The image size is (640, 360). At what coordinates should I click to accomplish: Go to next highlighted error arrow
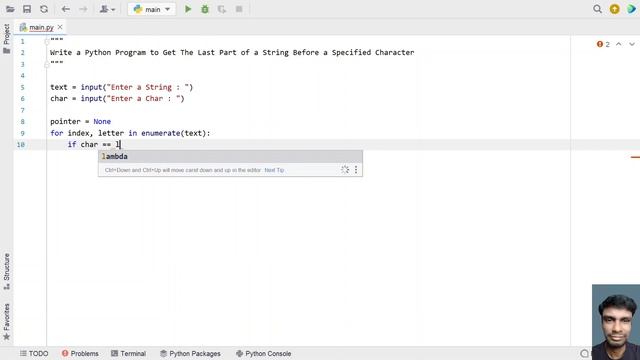point(632,44)
